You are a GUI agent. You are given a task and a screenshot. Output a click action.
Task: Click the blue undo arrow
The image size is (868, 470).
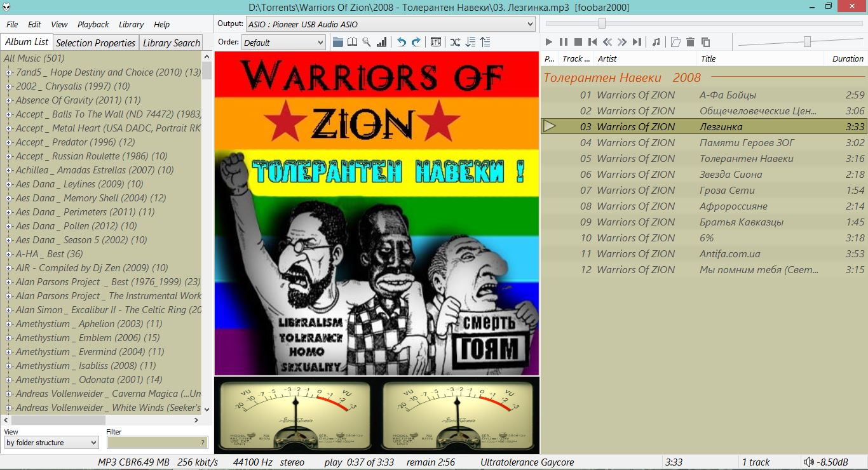coord(402,42)
